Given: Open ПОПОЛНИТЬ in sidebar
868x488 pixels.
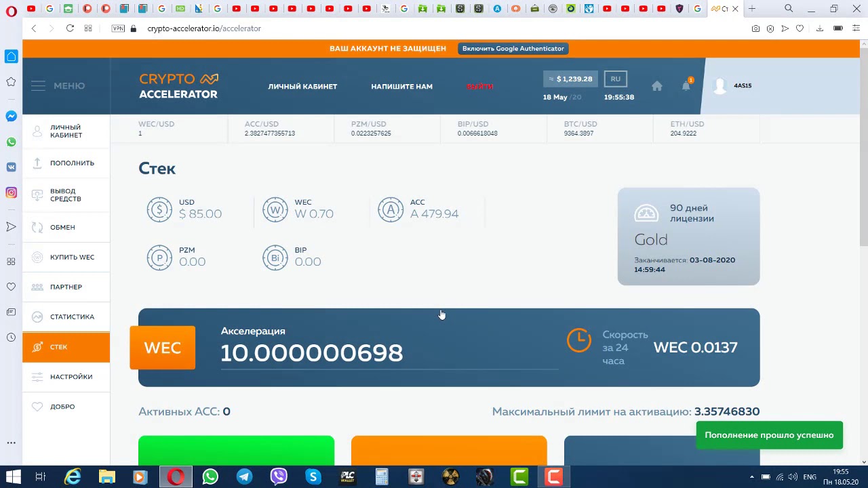Looking at the screenshot, I should pyautogui.click(x=66, y=163).
